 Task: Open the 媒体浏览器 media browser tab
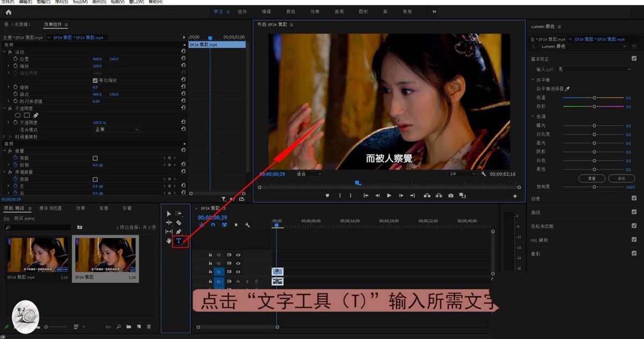pyautogui.click(x=50, y=208)
